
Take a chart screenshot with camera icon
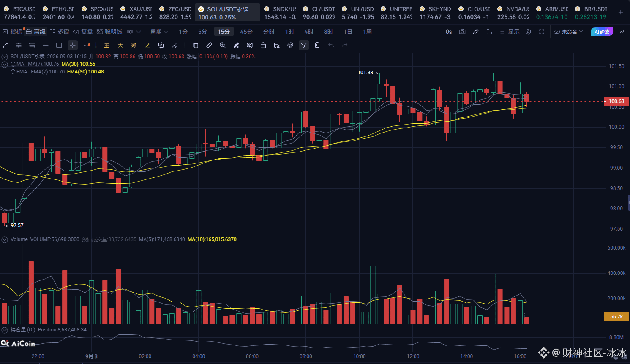click(462, 32)
